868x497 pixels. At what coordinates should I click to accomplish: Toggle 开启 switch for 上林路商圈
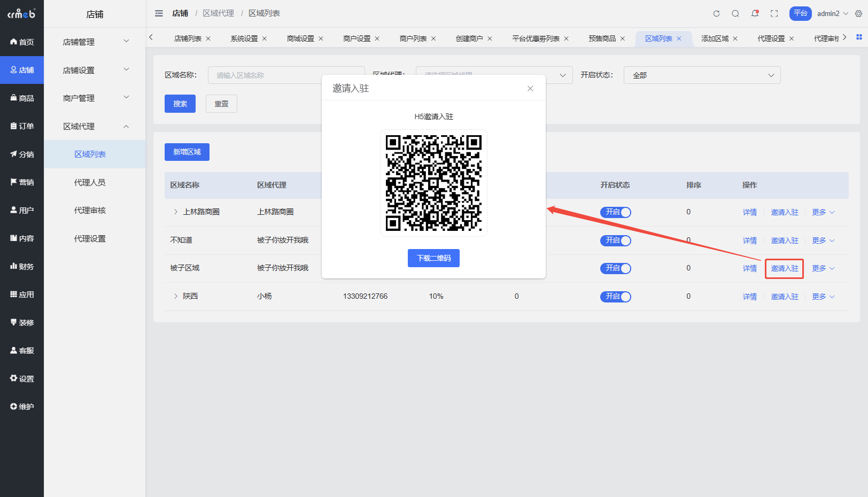pyautogui.click(x=616, y=212)
